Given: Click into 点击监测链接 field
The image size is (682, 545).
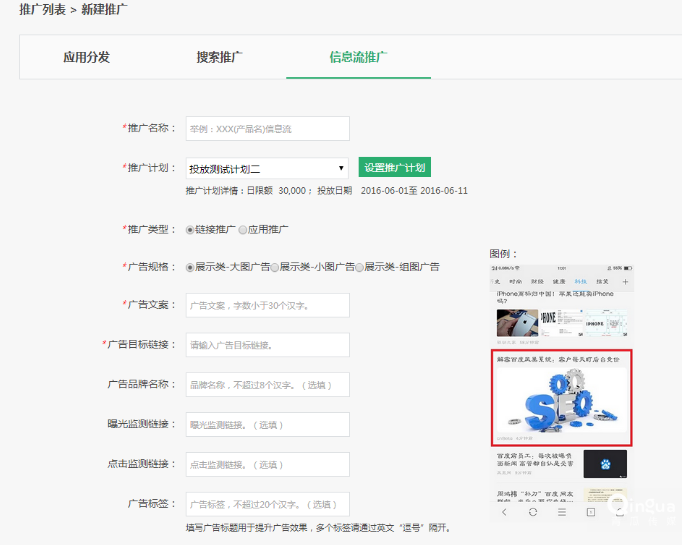Looking at the screenshot, I should (x=267, y=465).
